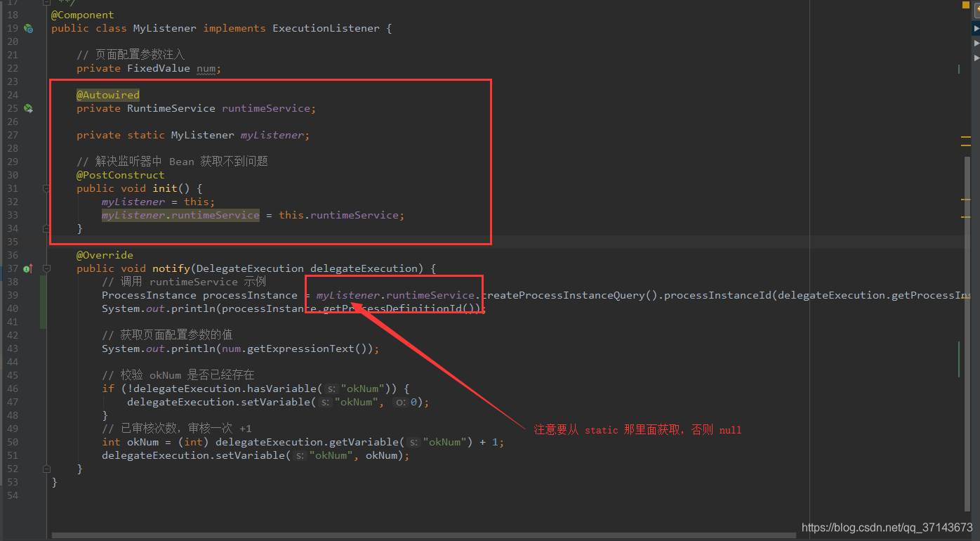Click 'this' keyword on line 32
The width and height of the screenshot is (980, 541).
pyautogui.click(x=197, y=202)
